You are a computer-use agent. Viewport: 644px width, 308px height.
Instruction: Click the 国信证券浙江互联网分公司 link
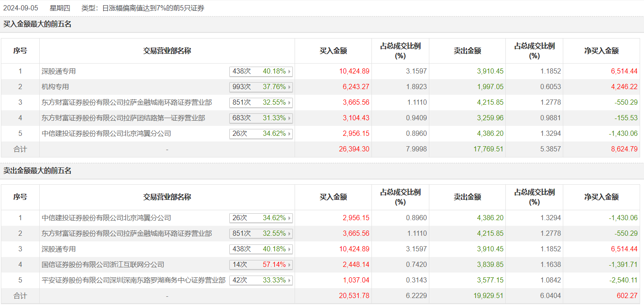click(103, 265)
